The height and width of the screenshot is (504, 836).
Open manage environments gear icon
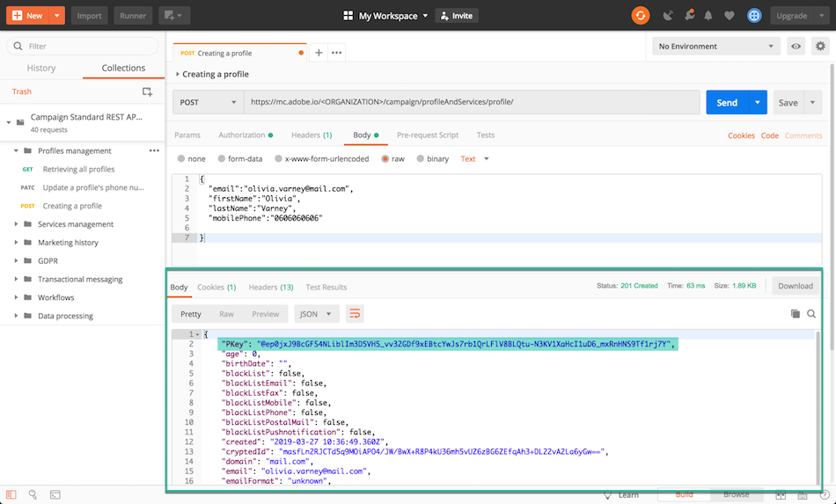[x=821, y=47]
